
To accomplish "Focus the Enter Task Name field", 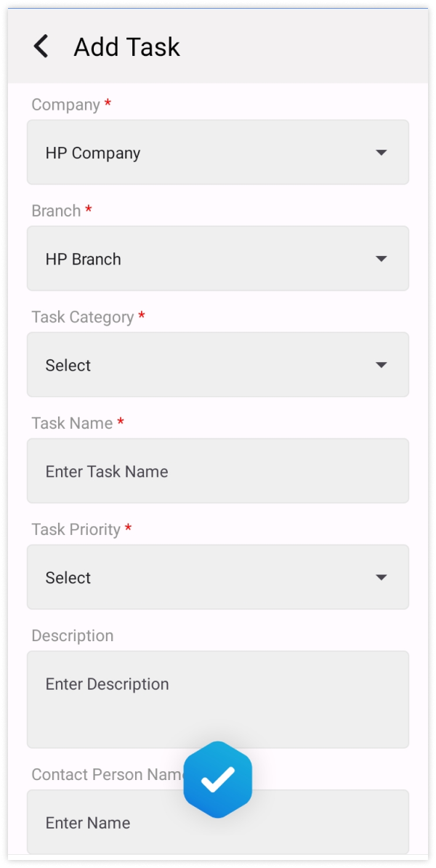I will [218, 471].
